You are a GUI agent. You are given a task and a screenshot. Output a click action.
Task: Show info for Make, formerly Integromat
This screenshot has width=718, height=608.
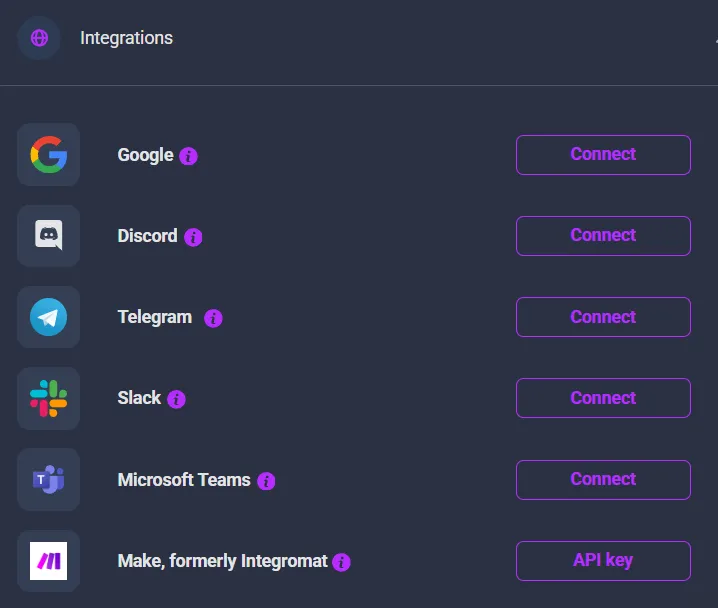point(342,562)
